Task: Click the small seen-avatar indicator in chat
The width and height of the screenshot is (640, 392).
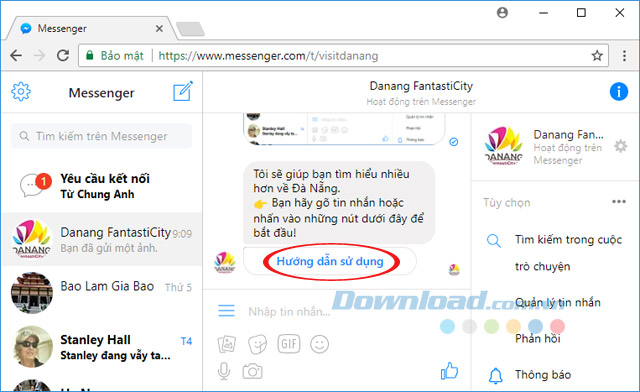Action: click(x=454, y=270)
